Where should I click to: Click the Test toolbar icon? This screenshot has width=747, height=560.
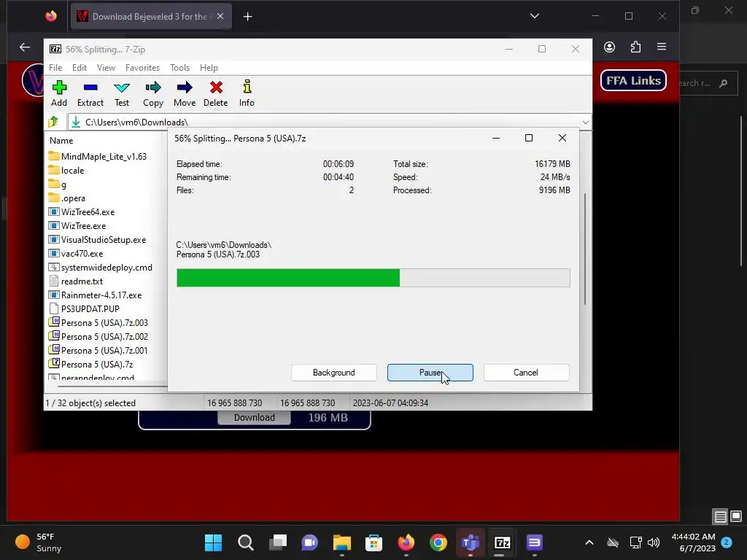point(122,93)
